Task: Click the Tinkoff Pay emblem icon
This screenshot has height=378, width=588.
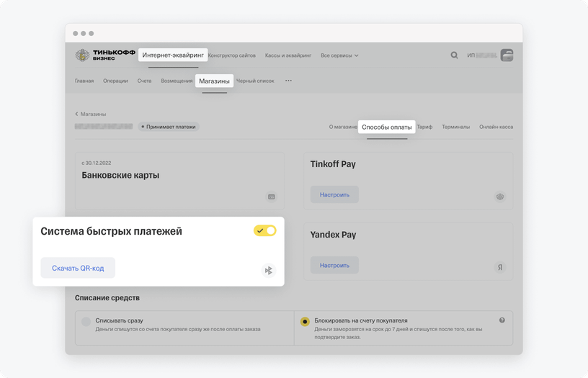Action: tap(500, 197)
